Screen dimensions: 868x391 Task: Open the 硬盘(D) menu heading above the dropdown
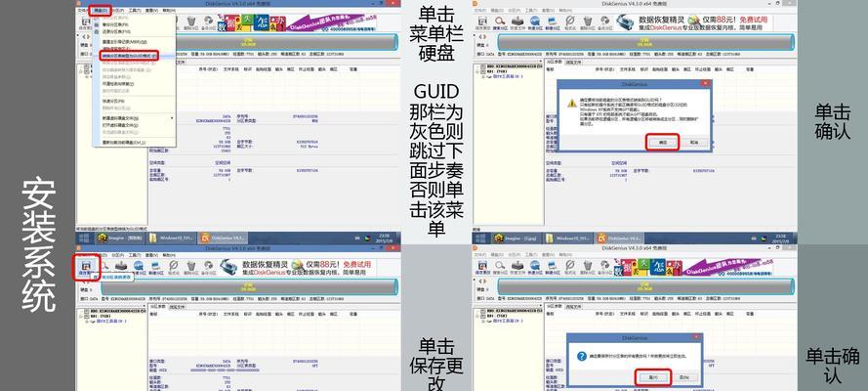(101, 10)
